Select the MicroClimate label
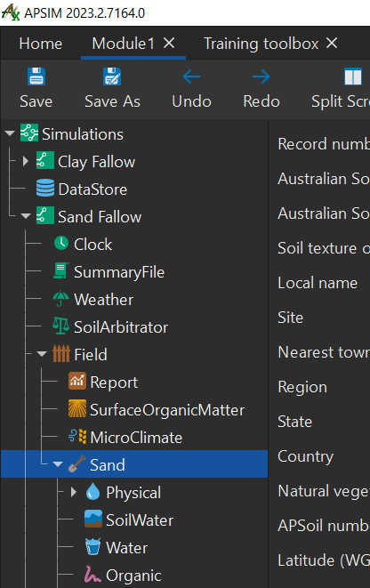Screen dimensions: 370x588 136,438
